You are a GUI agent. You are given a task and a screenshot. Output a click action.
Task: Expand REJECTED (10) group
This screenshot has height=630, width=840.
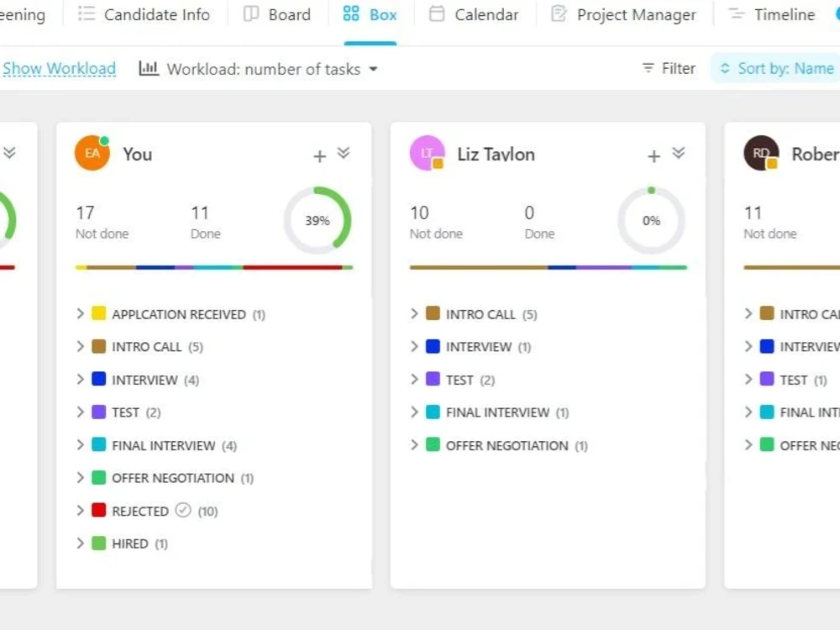tap(80, 510)
